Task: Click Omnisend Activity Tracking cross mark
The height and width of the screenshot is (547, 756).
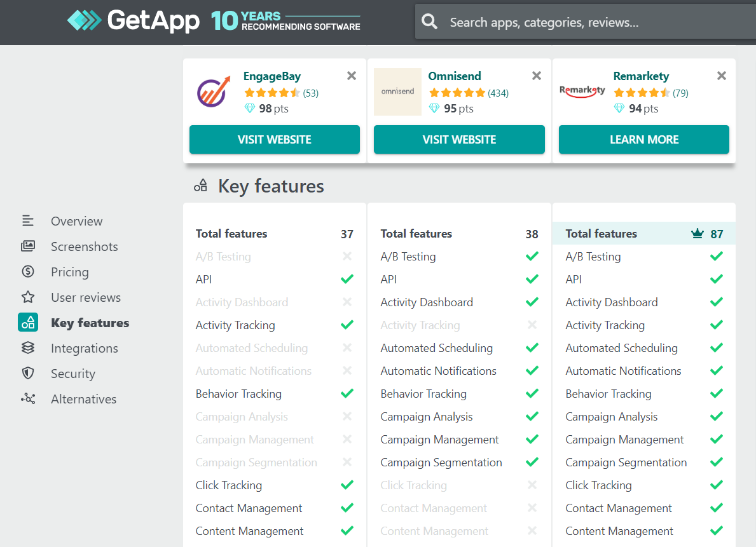Action: (x=532, y=325)
